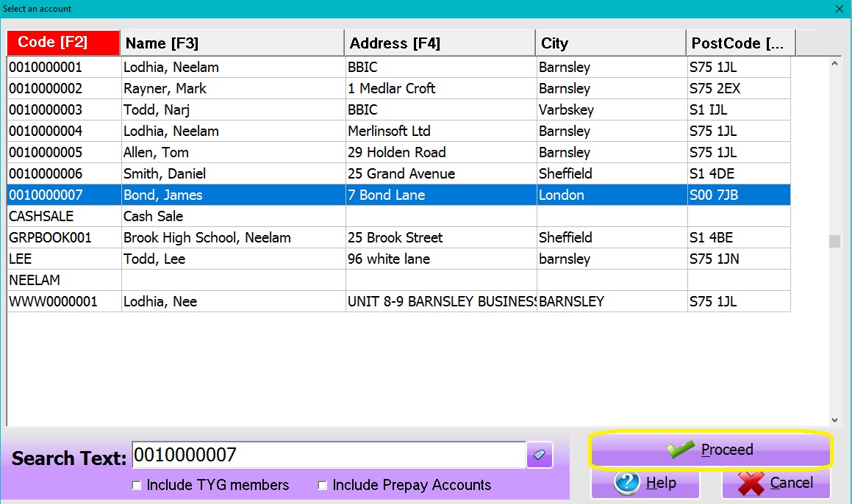The width and height of the screenshot is (852, 504).
Task: Select account code 0010000005
Action: coord(46,152)
